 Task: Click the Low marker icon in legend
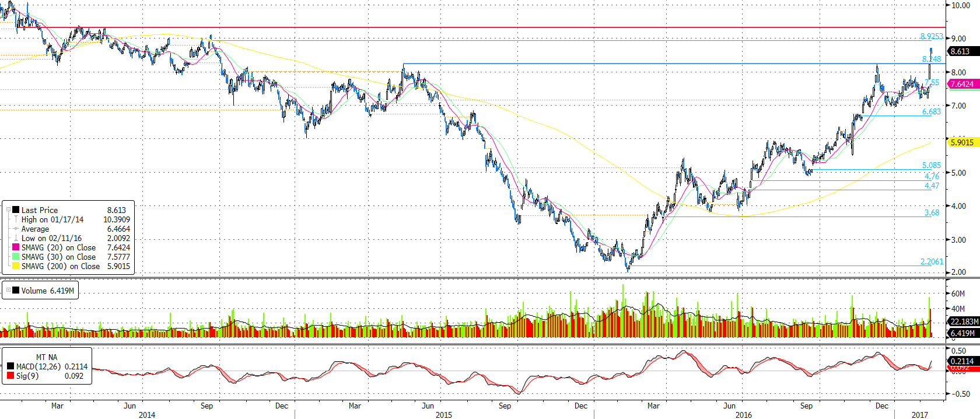16,238
